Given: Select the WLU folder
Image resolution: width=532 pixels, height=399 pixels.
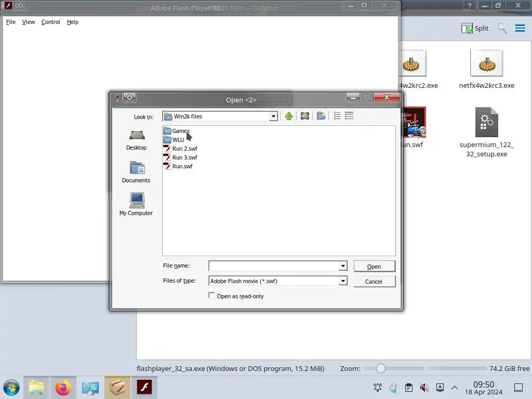Looking at the screenshot, I should click(x=174, y=140).
